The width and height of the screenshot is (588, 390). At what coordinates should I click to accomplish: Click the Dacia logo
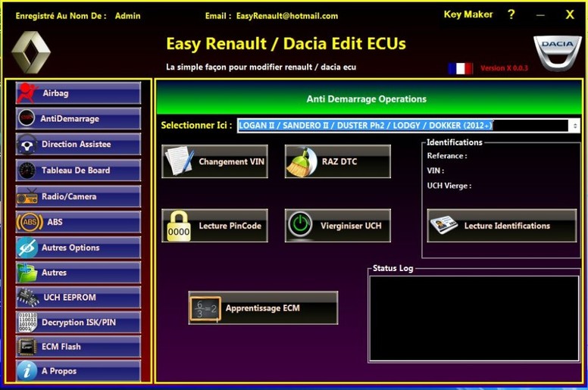pyautogui.click(x=557, y=52)
